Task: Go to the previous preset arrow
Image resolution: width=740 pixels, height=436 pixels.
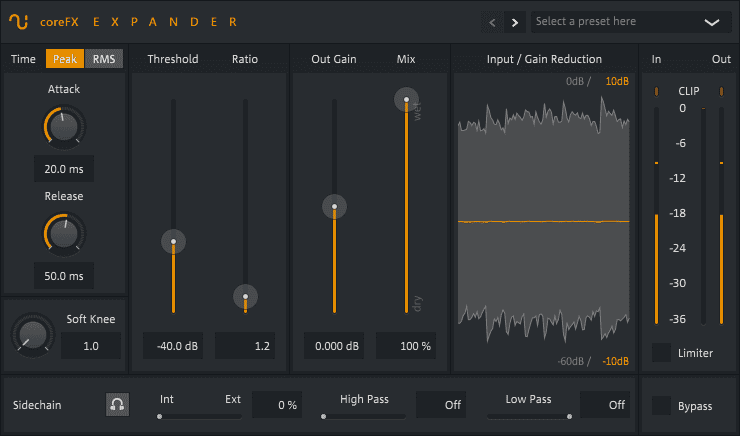Action: pos(493,21)
